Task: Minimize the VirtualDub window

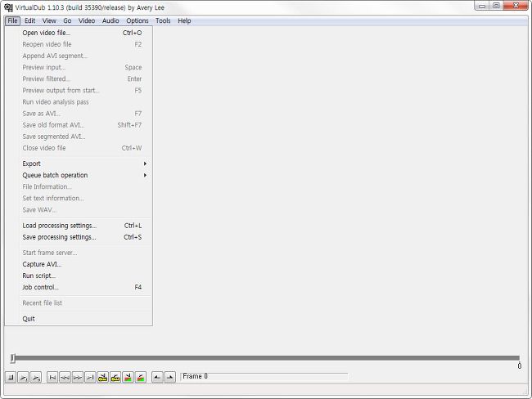Action: [482, 6]
